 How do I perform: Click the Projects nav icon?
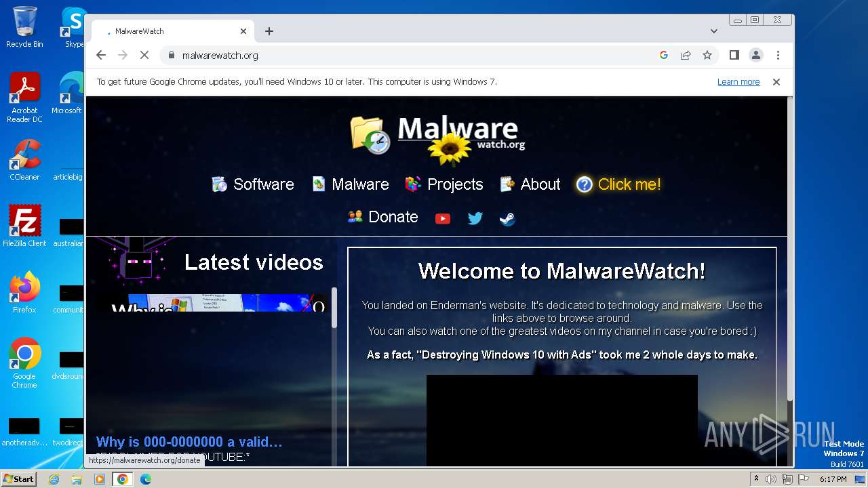coord(413,184)
